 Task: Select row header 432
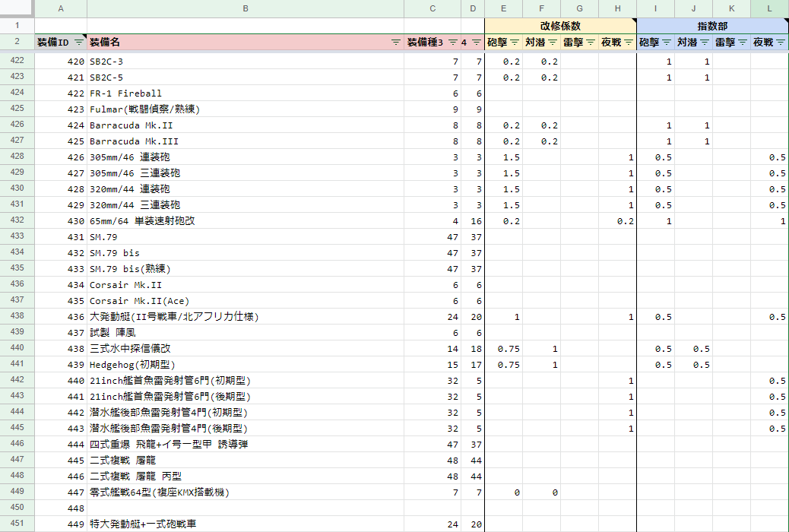click(x=17, y=220)
